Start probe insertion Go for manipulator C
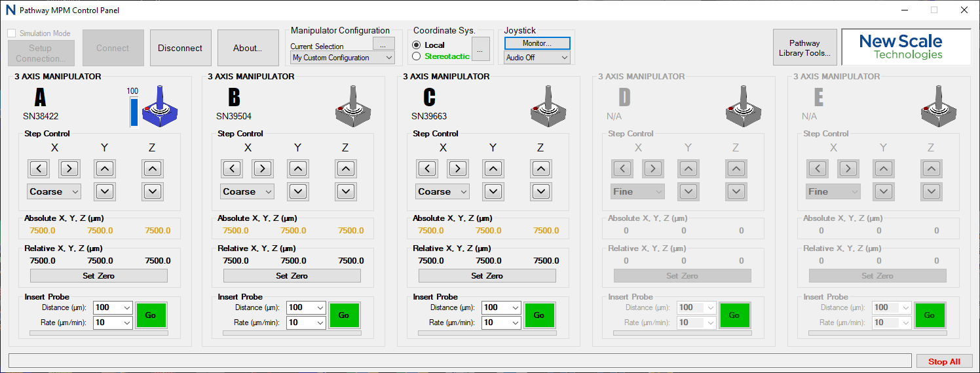This screenshot has width=980, height=373. (x=539, y=315)
